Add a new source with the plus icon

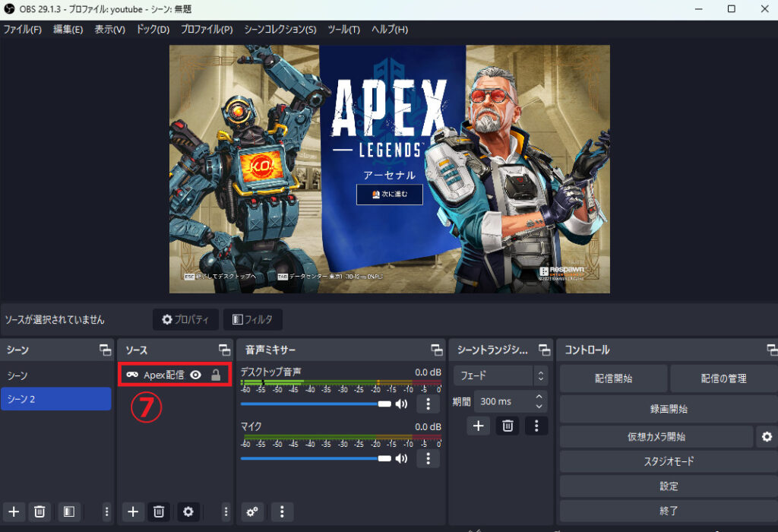tap(133, 511)
